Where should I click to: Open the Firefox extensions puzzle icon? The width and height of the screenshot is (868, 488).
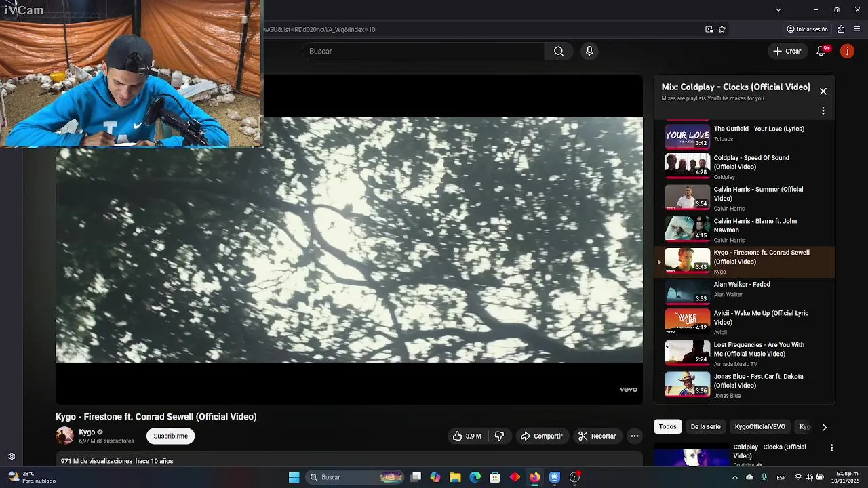[x=841, y=29]
